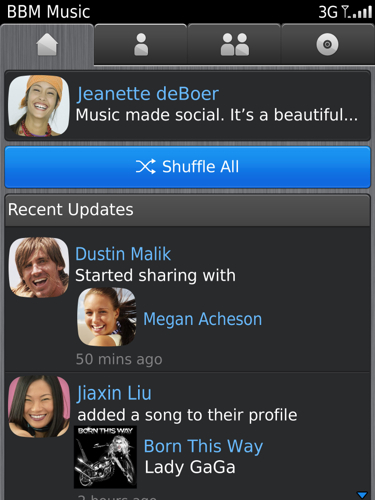Tap the blue scroll-down arrow indicator

click(x=362, y=494)
